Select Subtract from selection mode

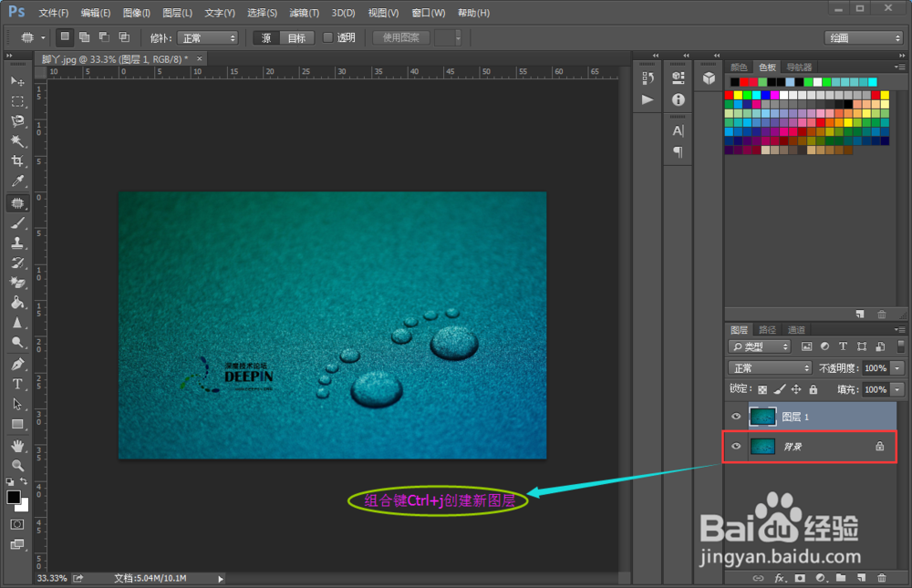click(104, 37)
